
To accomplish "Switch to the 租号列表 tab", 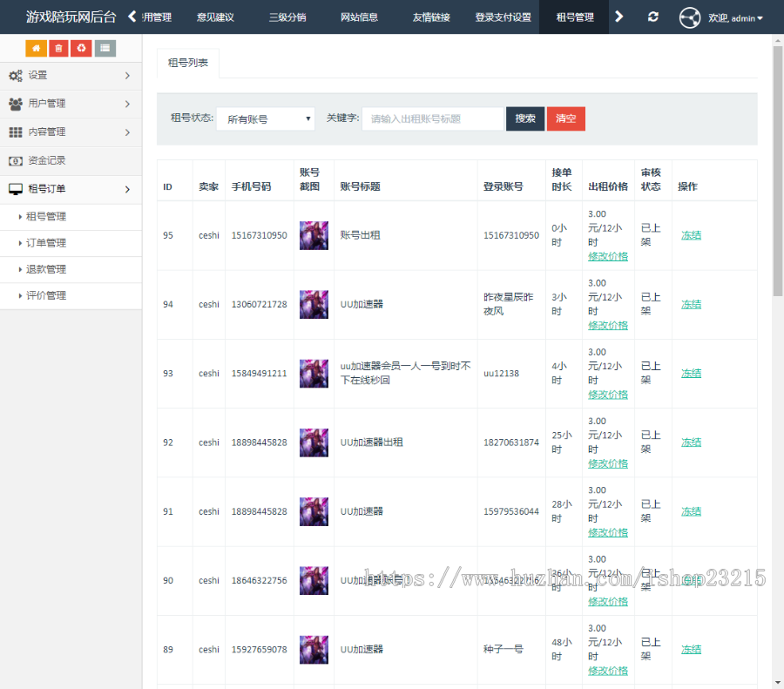I will 187,63.
